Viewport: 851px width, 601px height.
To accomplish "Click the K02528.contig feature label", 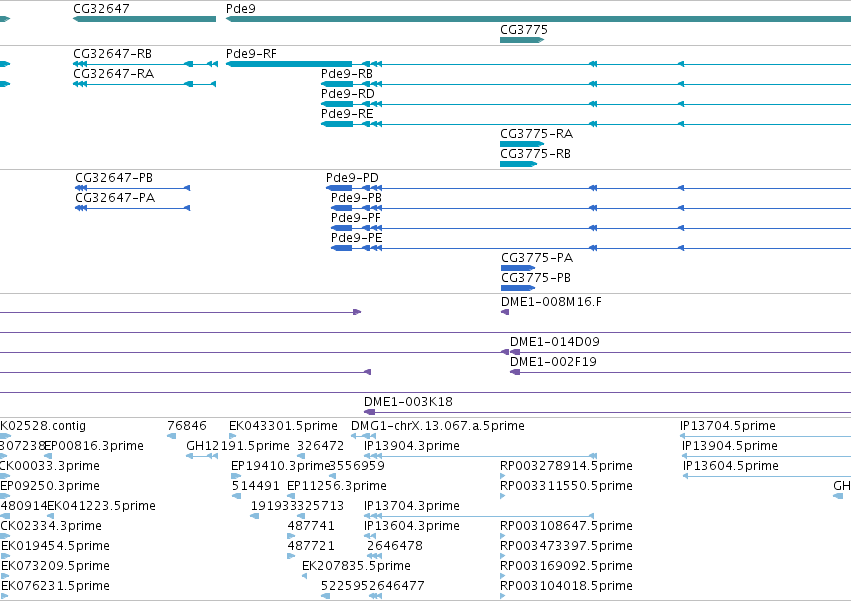I will (x=43, y=426).
